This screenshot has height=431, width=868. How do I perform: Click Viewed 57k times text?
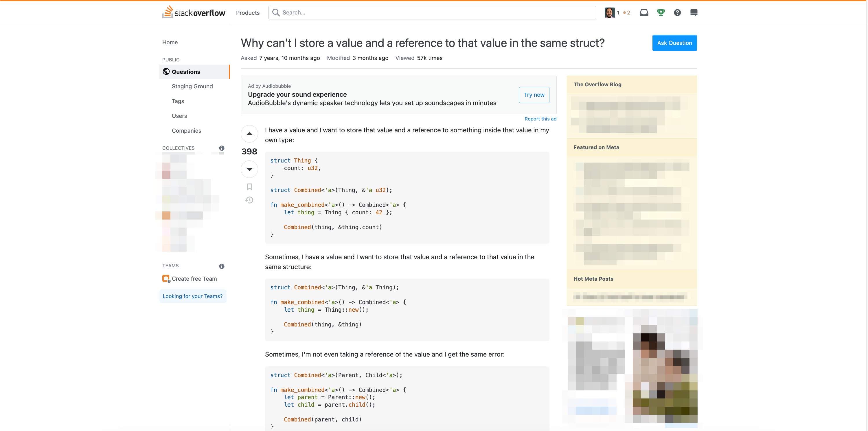pyautogui.click(x=419, y=58)
